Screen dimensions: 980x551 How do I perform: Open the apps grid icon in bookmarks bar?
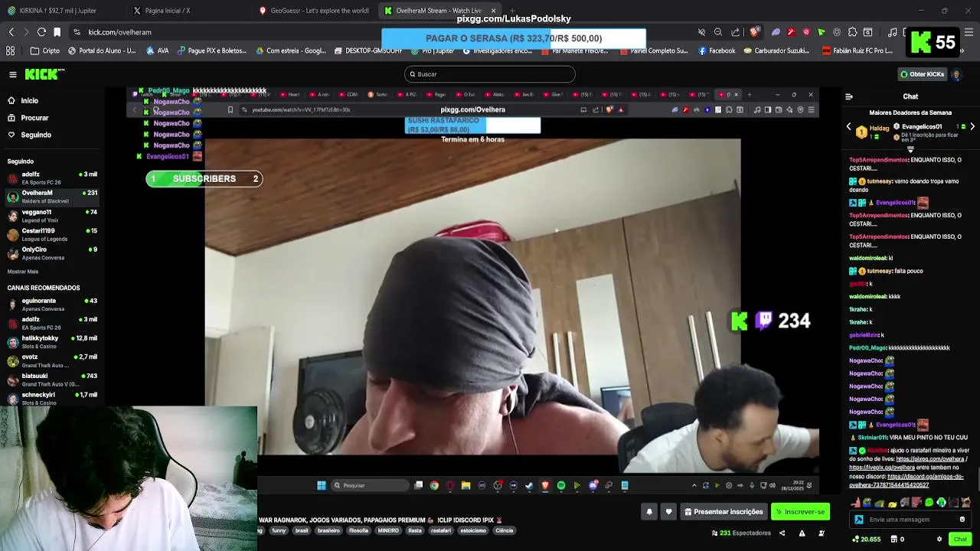(10, 51)
